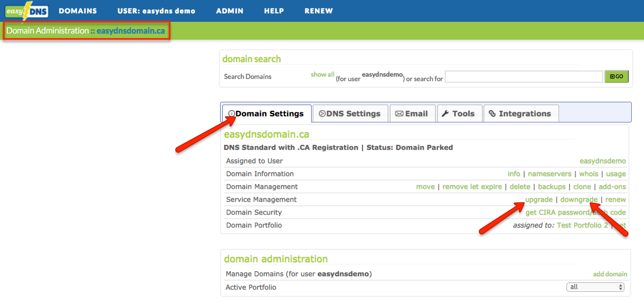Click get CIRA password/auth code link

coord(576,212)
